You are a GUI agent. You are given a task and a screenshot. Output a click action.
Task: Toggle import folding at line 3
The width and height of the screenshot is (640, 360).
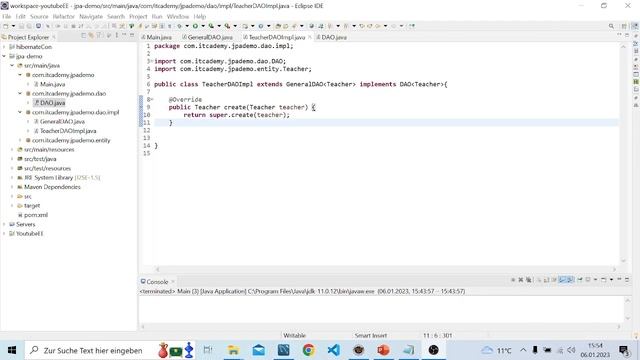click(x=152, y=61)
